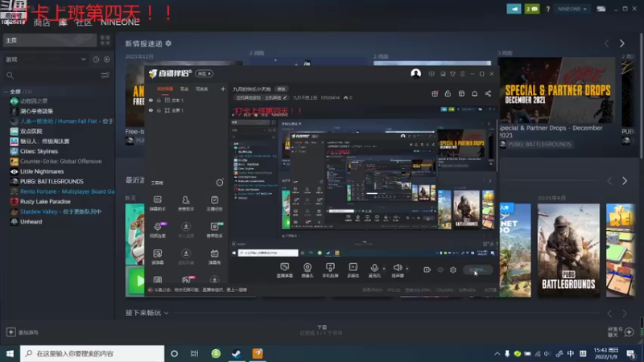Click next arrow on recent games shelf
The height and width of the screenshot is (362, 644).
click(625, 181)
